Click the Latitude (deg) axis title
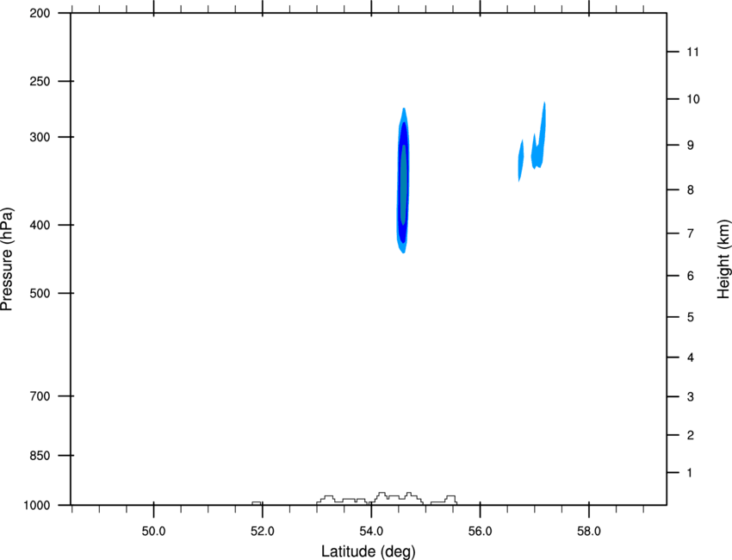 pyautogui.click(x=368, y=551)
